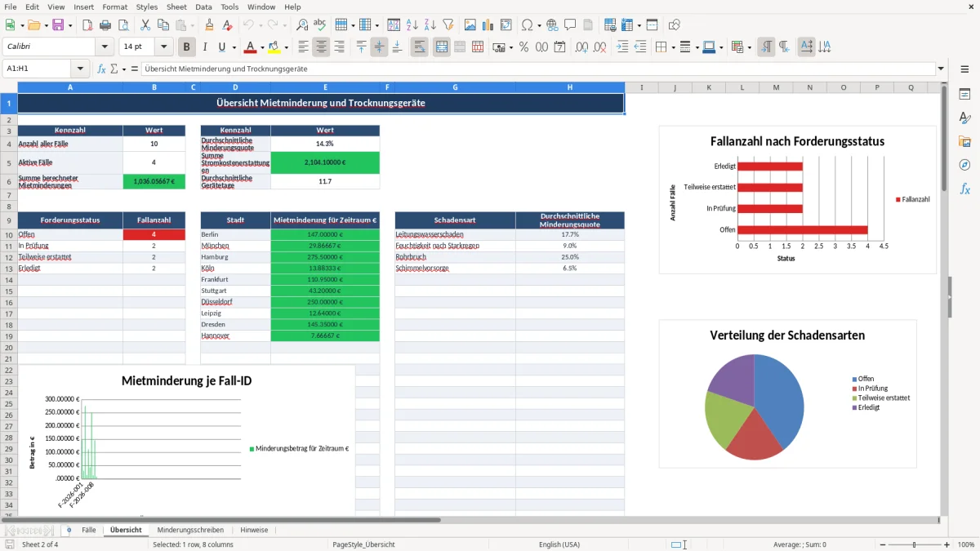
Task: Switch to the Hinweise sheet tab
Action: (254, 530)
